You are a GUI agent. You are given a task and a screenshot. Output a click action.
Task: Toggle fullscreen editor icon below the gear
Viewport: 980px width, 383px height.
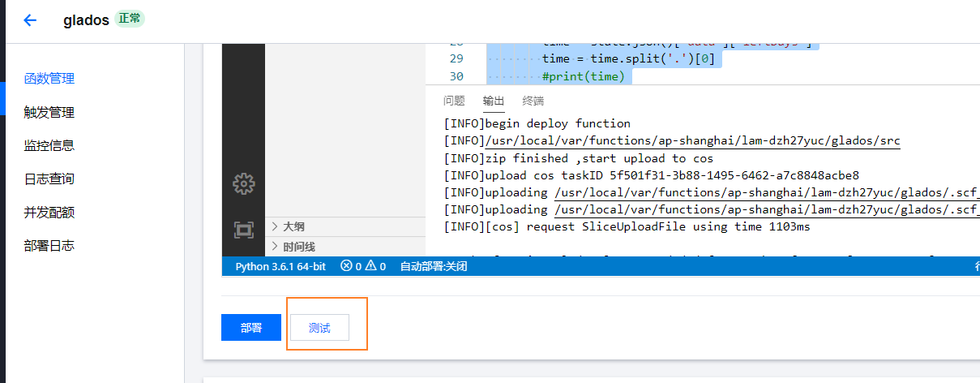[243, 230]
